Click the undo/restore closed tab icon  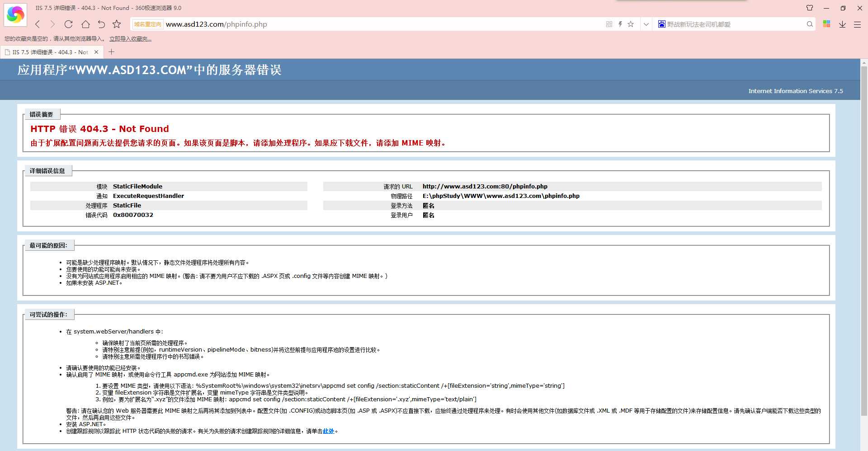pyautogui.click(x=101, y=24)
